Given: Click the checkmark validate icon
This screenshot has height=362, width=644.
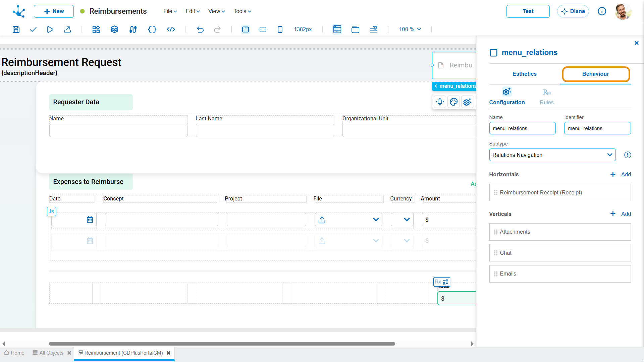Looking at the screenshot, I should pyautogui.click(x=33, y=29).
